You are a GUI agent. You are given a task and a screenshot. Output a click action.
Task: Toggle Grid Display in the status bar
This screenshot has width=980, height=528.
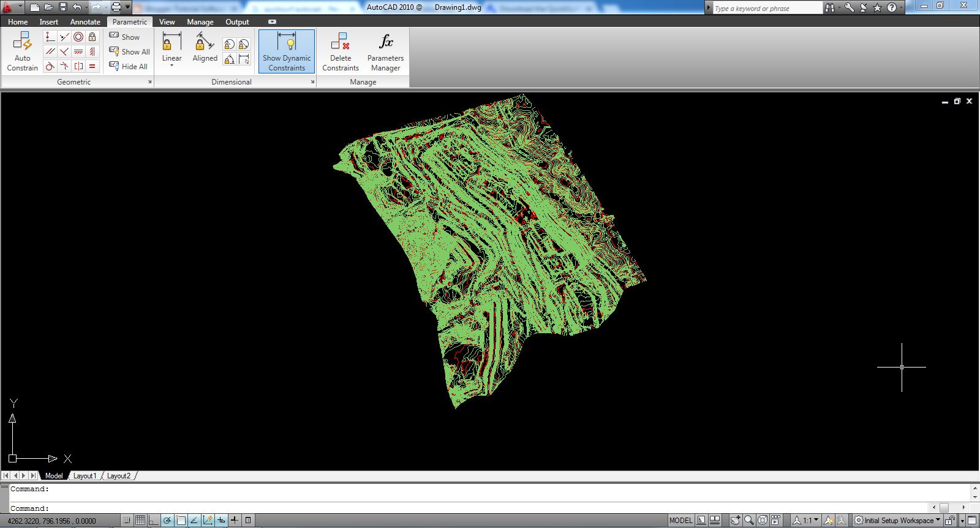(x=140, y=521)
